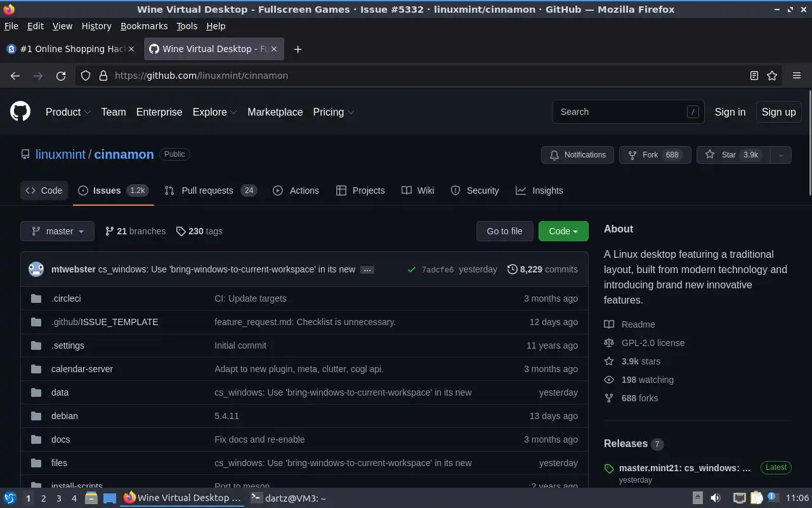Expand the Product navigation menu
Viewport: 812px width, 508px height.
[x=68, y=112]
